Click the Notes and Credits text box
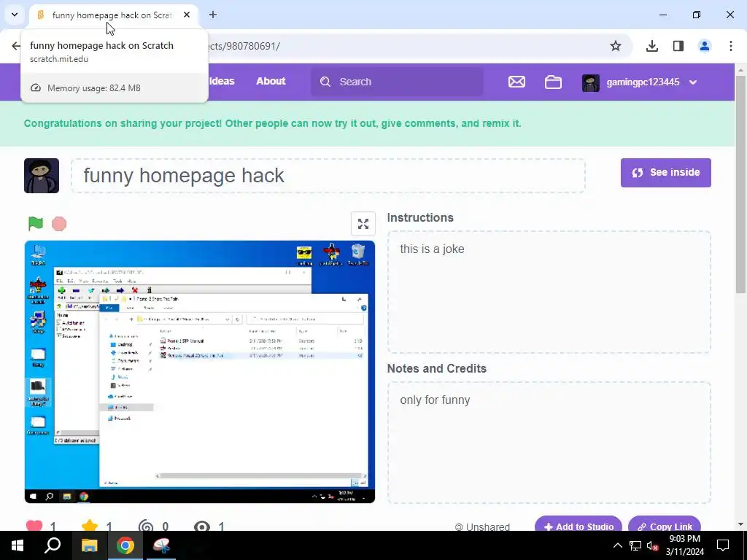This screenshot has height=560, width=747. [549, 443]
